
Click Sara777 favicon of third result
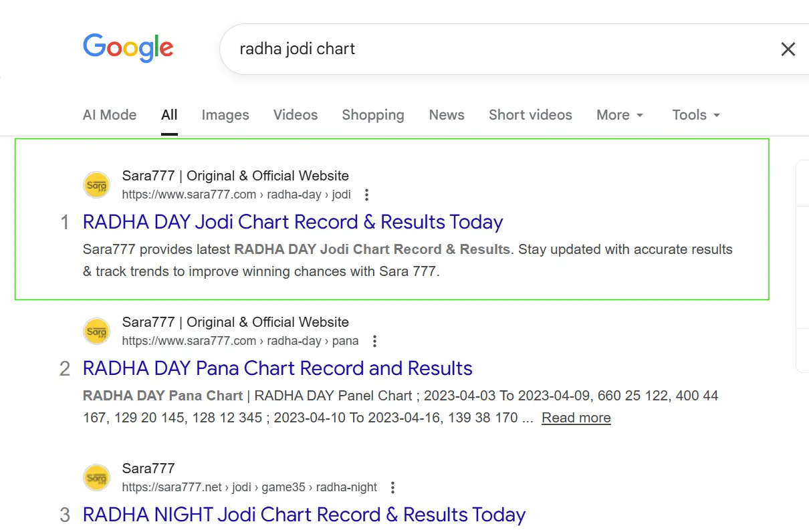96,478
